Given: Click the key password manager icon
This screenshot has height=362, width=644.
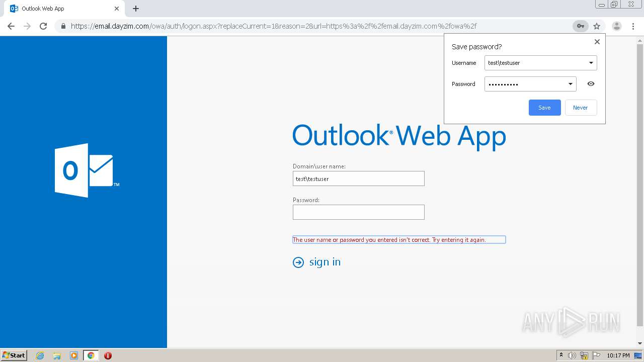Looking at the screenshot, I should (580, 26).
